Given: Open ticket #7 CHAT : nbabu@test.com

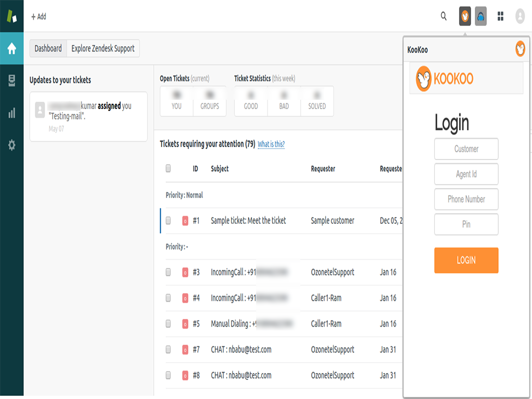Looking at the screenshot, I should [241, 350].
